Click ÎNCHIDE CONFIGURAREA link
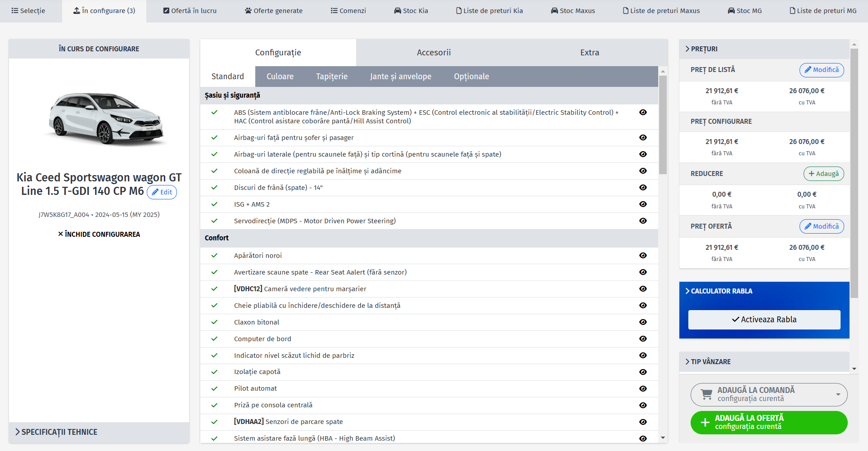The height and width of the screenshot is (451, 868). pos(99,234)
